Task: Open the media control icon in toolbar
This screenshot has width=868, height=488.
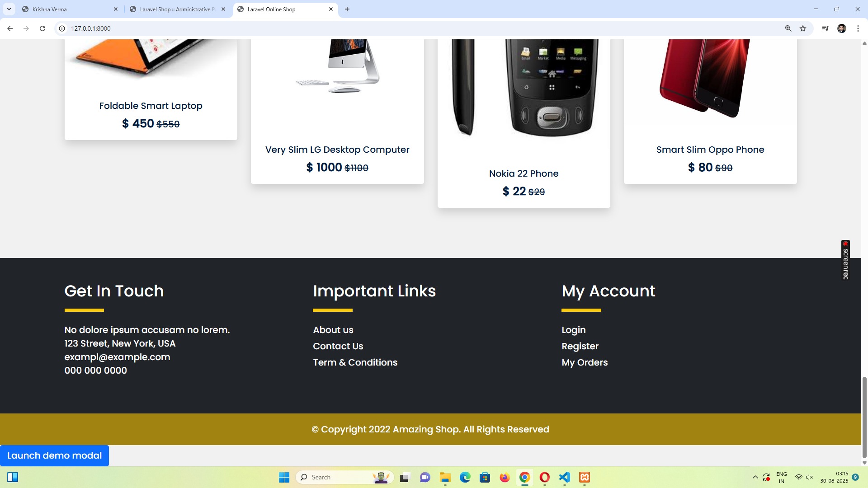Action: point(826,28)
